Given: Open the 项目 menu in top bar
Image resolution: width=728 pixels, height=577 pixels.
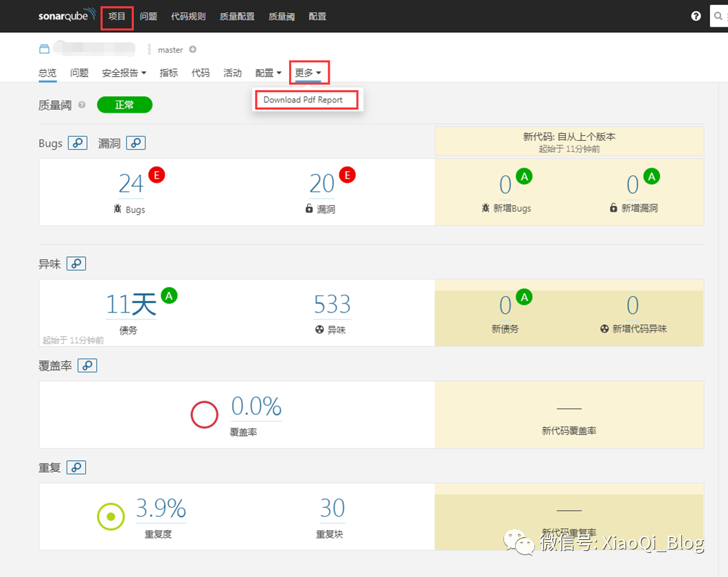Looking at the screenshot, I should click(x=116, y=16).
